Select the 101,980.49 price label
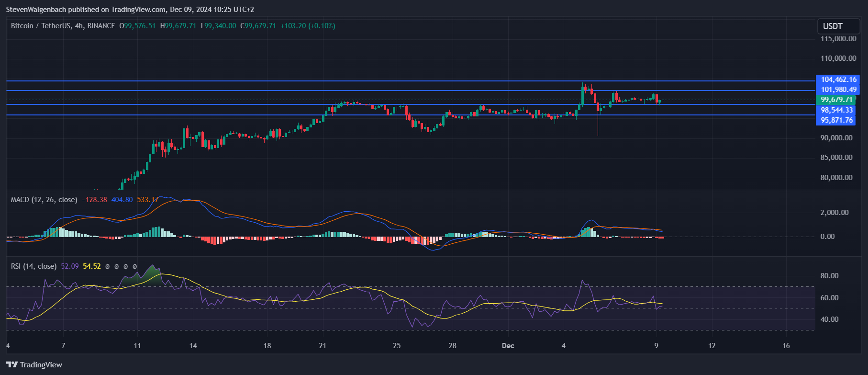Image resolution: width=868 pixels, height=375 pixels. click(838, 90)
